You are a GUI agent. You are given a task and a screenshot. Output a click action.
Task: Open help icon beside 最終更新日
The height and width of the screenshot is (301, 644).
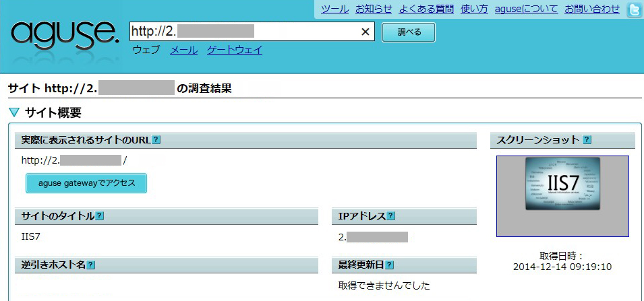click(x=390, y=265)
